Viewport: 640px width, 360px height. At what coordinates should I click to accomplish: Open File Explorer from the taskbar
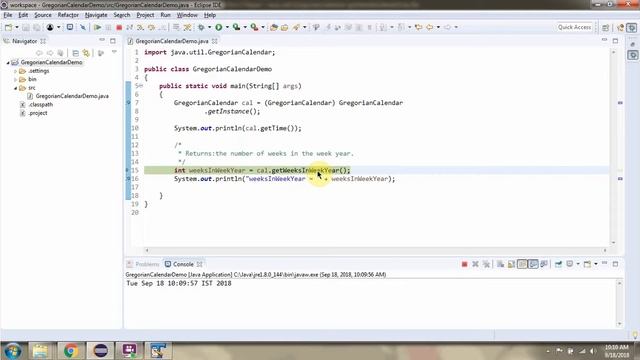pyautogui.click(x=40, y=351)
